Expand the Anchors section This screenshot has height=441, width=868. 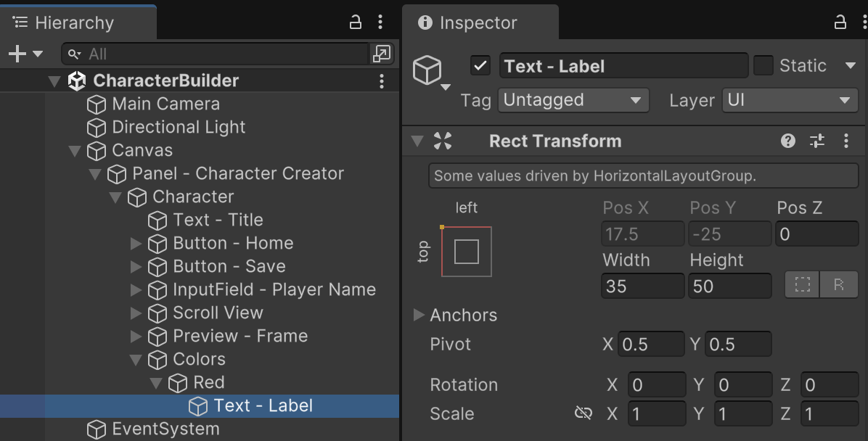(419, 315)
